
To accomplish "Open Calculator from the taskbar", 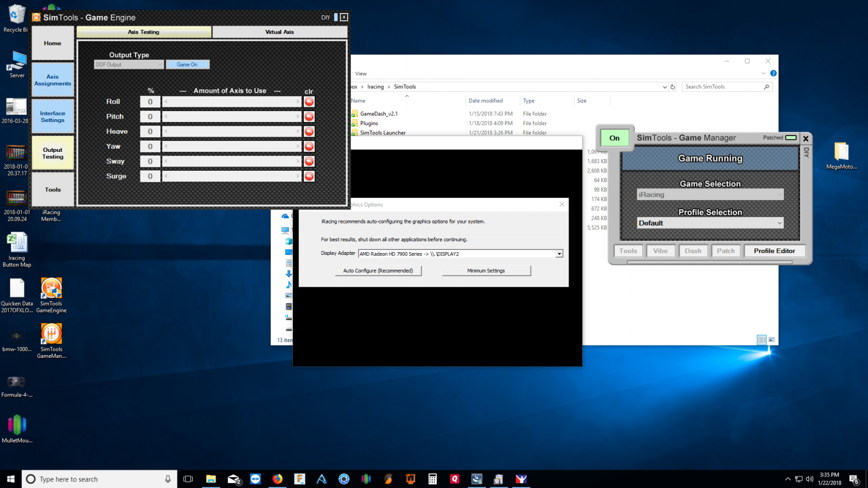I will point(432,479).
